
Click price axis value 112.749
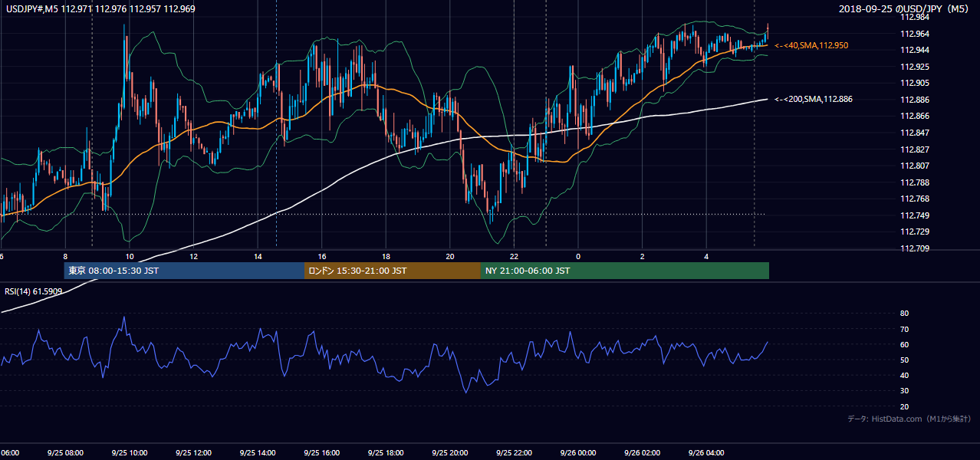click(914, 215)
